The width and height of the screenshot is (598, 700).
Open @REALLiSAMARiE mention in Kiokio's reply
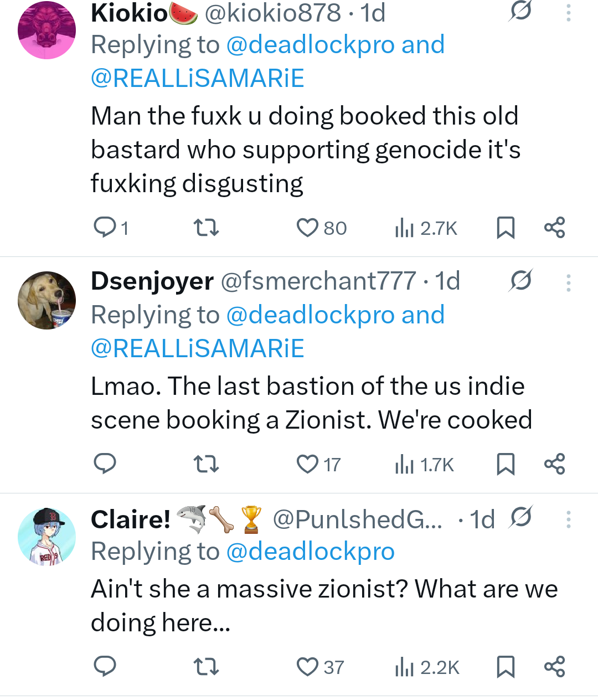(198, 78)
